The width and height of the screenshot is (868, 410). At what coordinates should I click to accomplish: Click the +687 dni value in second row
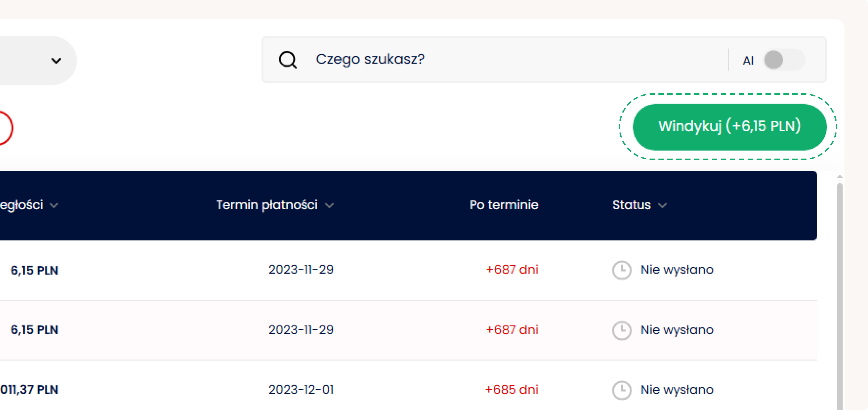pyautogui.click(x=511, y=330)
